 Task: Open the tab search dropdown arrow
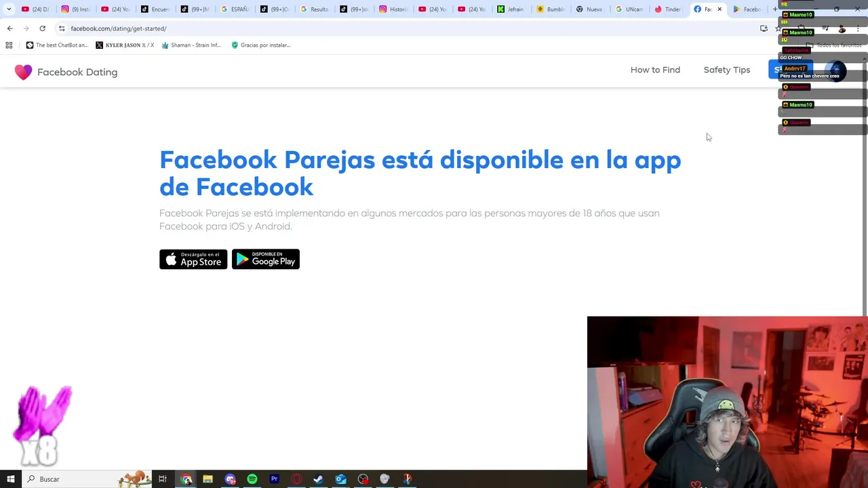coord(9,9)
